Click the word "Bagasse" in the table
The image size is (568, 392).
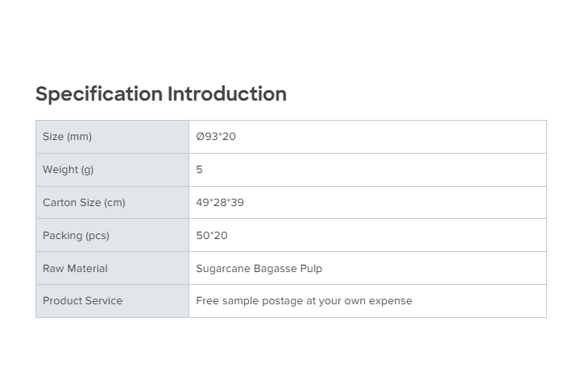[x=275, y=269]
